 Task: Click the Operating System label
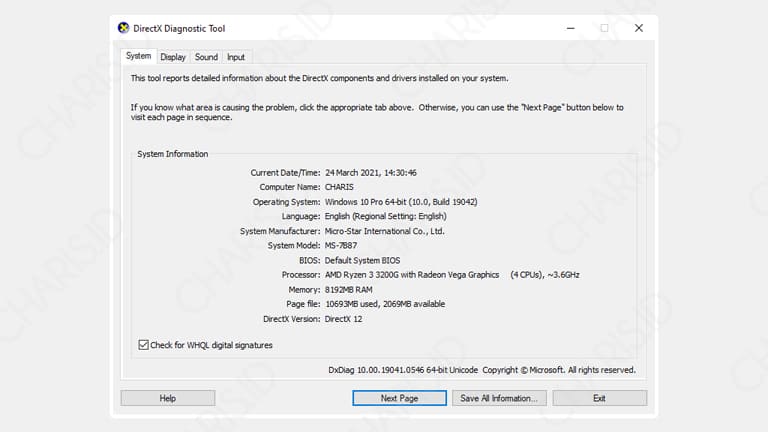287,202
